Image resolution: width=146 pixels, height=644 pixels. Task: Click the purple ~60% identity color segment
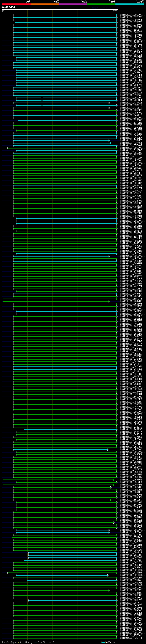(x=73, y=4)
